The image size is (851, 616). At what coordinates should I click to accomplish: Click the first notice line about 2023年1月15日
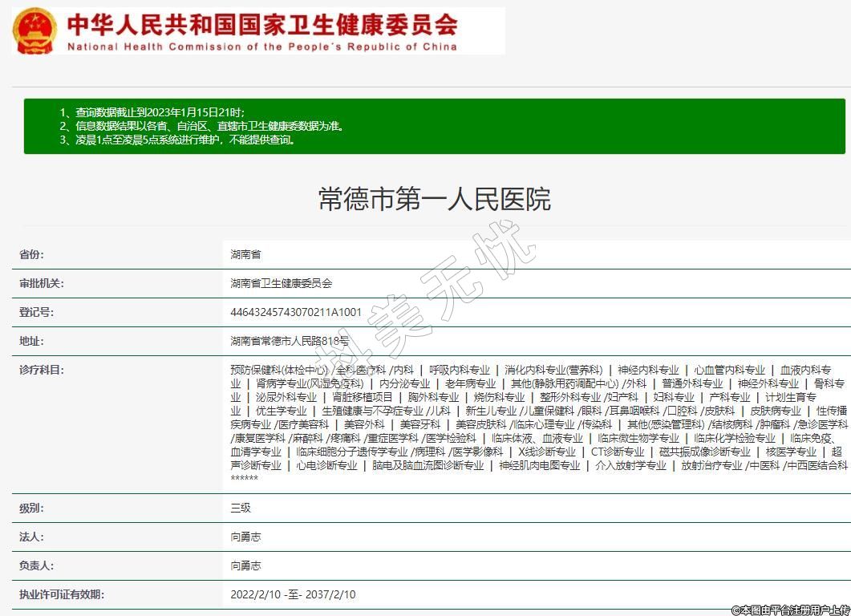click(x=152, y=112)
